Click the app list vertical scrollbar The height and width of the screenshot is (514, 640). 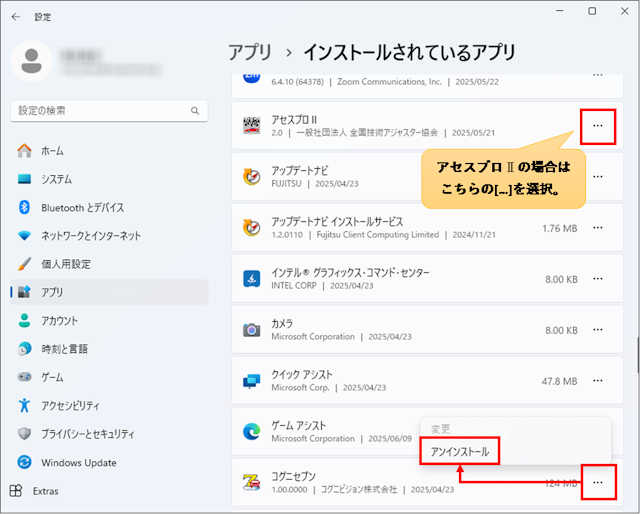click(x=638, y=355)
